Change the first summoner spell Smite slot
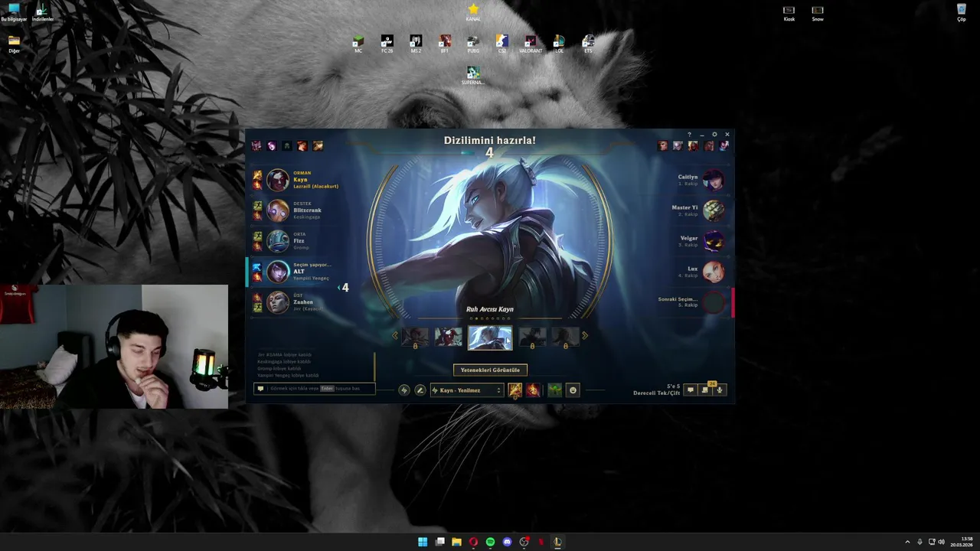Image resolution: width=980 pixels, height=551 pixels. click(x=515, y=390)
